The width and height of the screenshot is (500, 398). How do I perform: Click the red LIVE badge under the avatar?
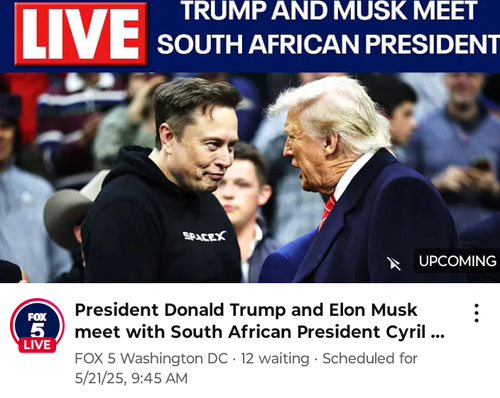[37, 345]
